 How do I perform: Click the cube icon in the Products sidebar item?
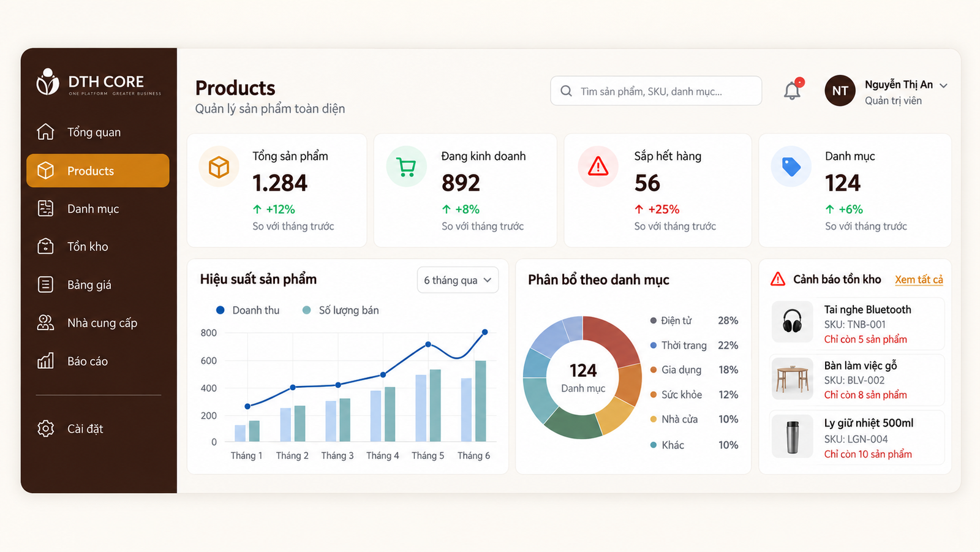point(45,170)
